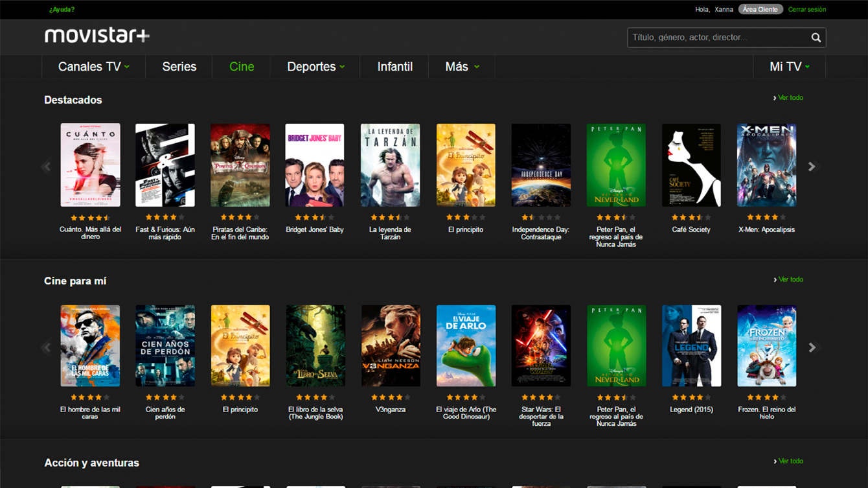Click the title text 'V3nganza'
Viewport: 868px width, 488px height.
point(391,410)
